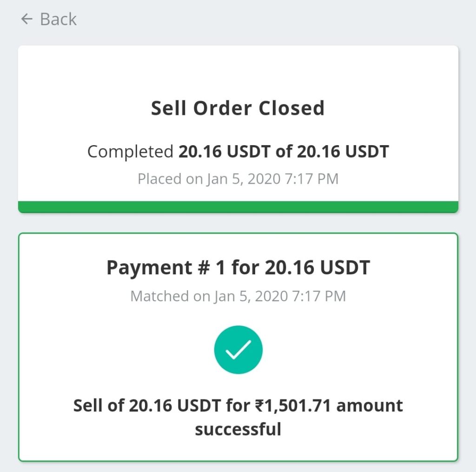This screenshot has width=476, height=472.
Task: Click the green order progress bar
Action: pyautogui.click(x=238, y=207)
